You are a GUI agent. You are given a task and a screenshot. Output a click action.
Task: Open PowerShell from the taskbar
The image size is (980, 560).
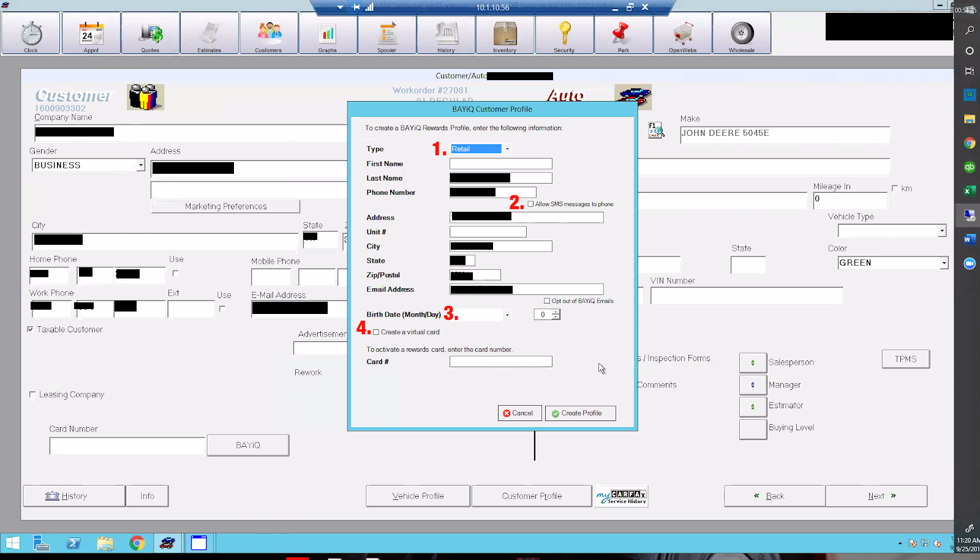[73, 543]
